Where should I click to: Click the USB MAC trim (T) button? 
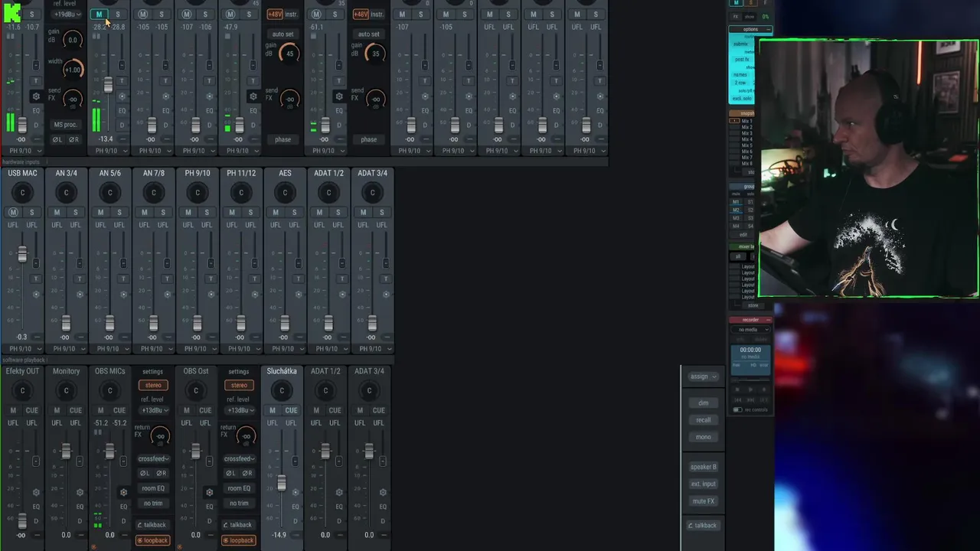[x=36, y=279]
